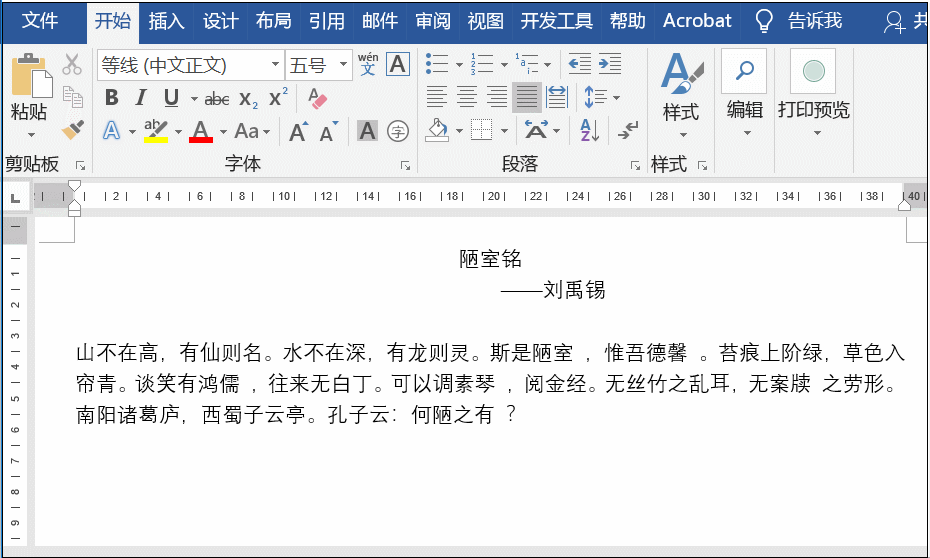This screenshot has height=558, width=930.
Task: Open the phonetic guide (wén) tool
Action: point(368,63)
